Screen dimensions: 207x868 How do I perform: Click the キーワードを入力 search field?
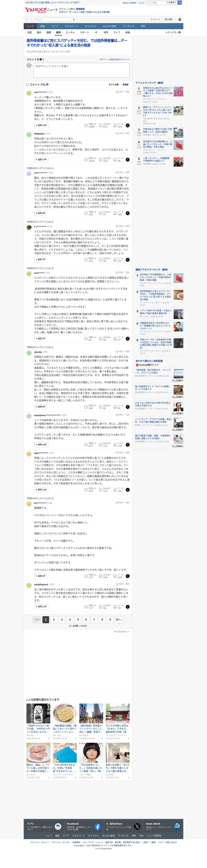49,20
